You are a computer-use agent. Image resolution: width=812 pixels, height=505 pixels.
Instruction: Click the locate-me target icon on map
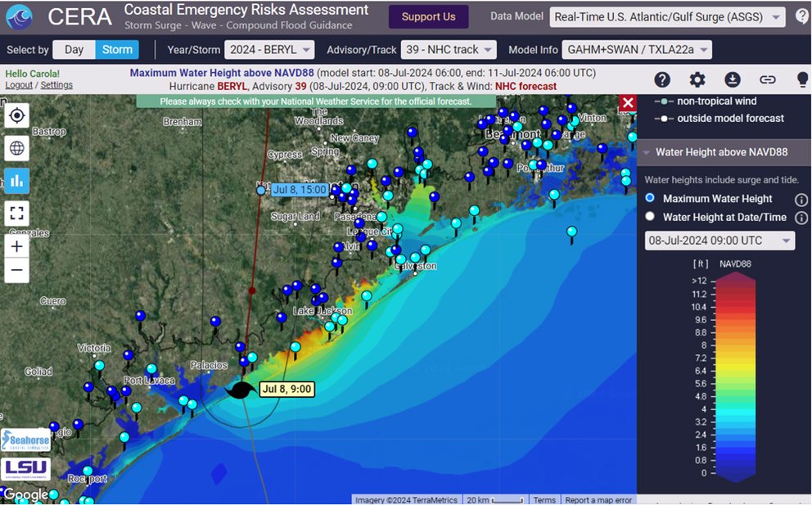[x=16, y=115]
